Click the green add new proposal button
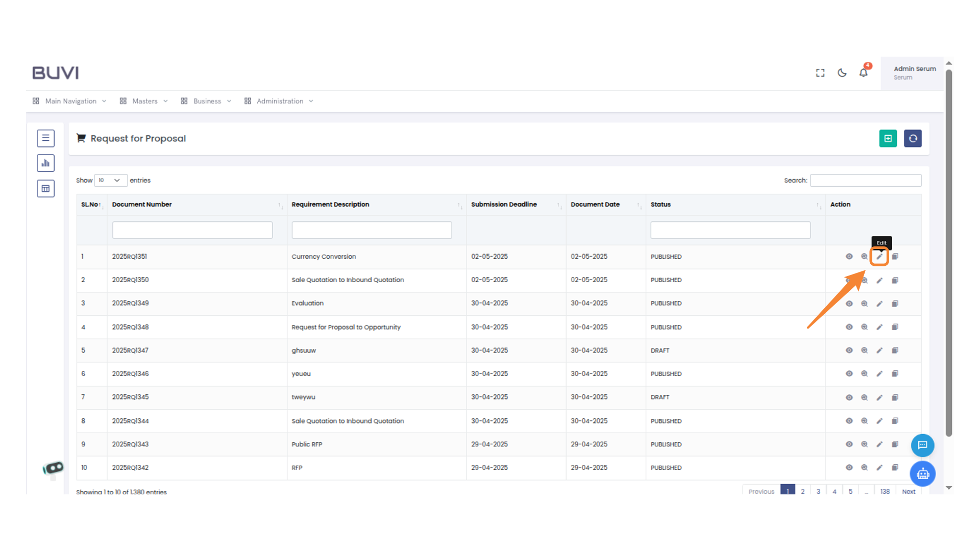 pos(888,138)
